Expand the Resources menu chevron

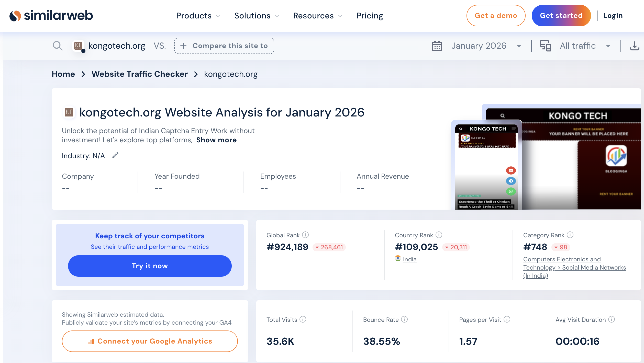(x=341, y=16)
